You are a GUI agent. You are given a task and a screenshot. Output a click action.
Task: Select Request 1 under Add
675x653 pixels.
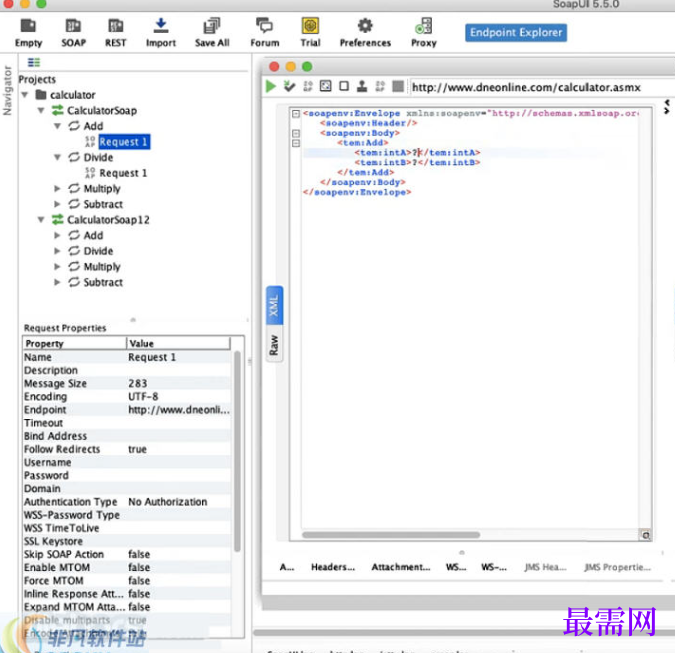[124, 142]
